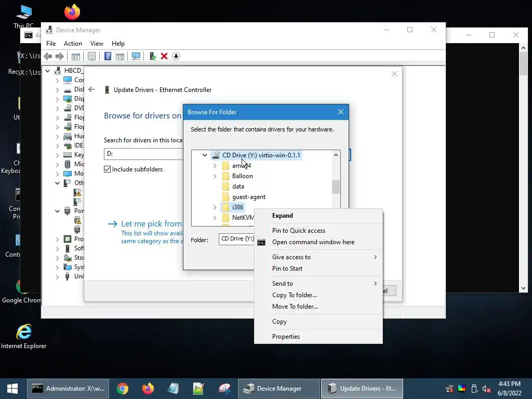Click the muted volume tray icon
This screenshot has height=399, width=532.
[486, 389]
